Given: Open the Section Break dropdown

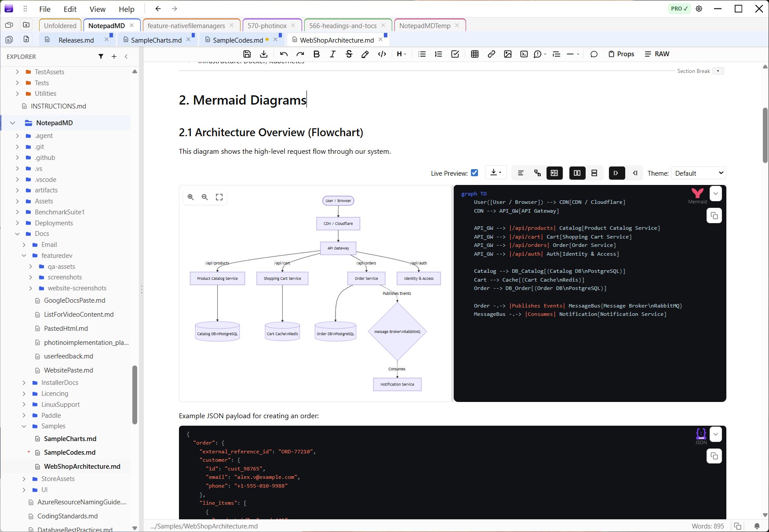Looking at the screenshot, I should [718, 71].
